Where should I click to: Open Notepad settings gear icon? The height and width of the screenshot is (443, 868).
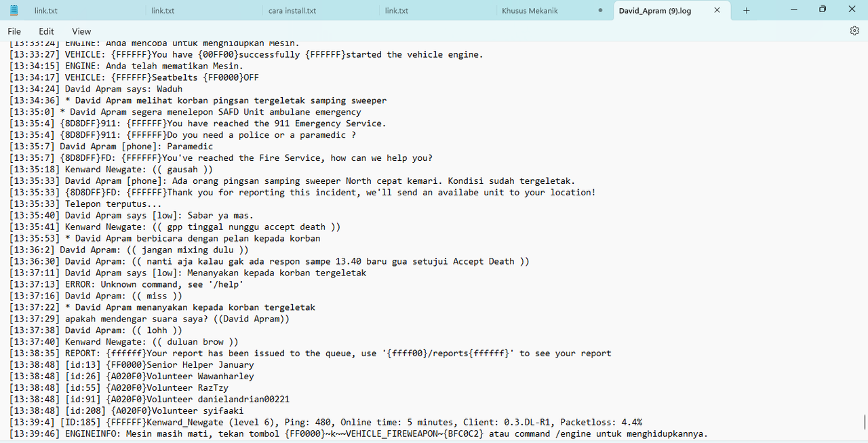854,31
